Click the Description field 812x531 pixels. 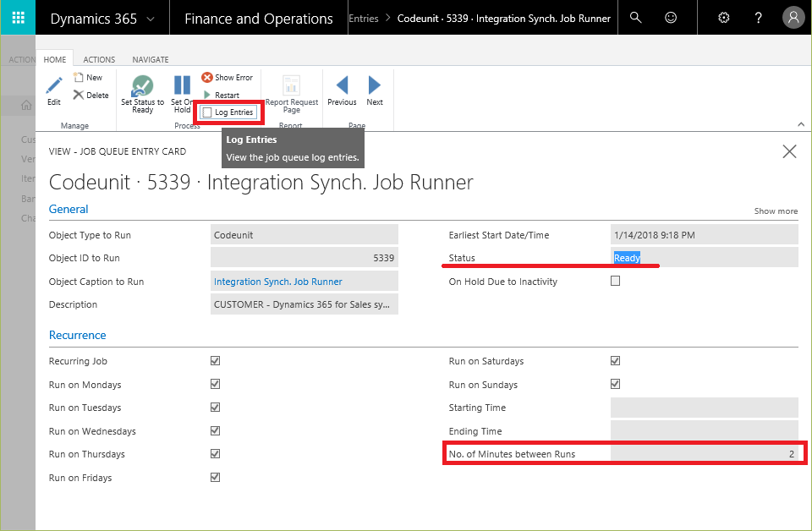(304, 304)
